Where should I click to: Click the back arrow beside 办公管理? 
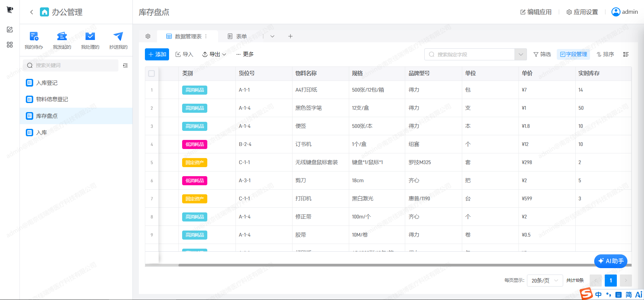[x=32, y=12]
